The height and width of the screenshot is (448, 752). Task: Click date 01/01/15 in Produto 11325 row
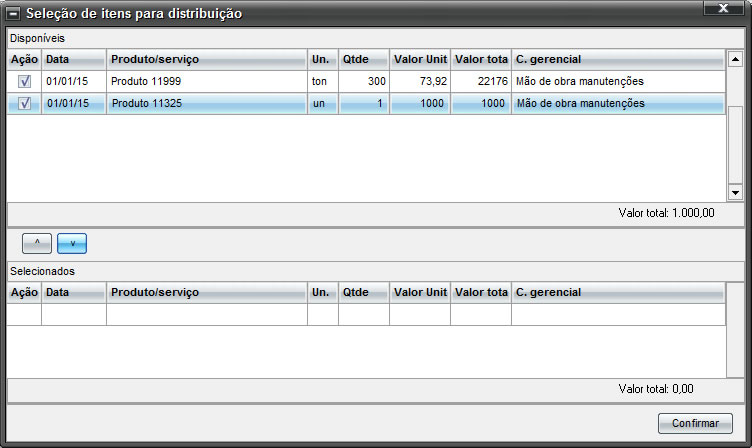tap(74, 103)
